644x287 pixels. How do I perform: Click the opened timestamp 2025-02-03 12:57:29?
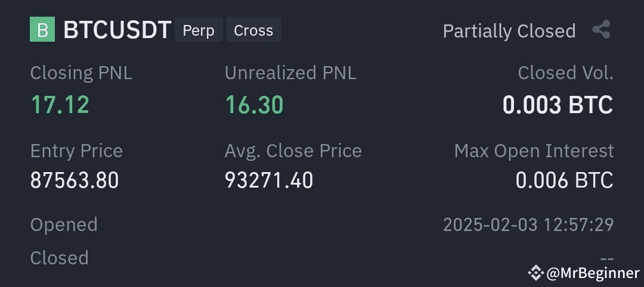(x=528, y=224)
